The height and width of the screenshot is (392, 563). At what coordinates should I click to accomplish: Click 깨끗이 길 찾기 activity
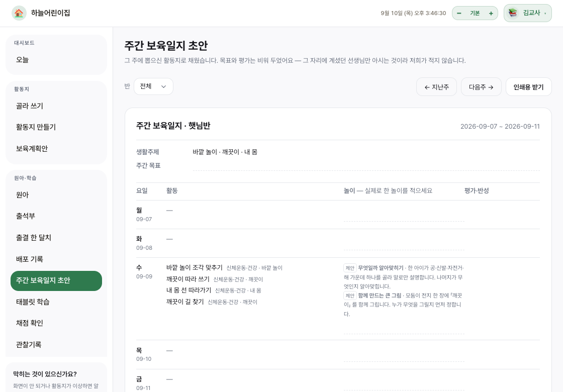[x=185, y=302]
